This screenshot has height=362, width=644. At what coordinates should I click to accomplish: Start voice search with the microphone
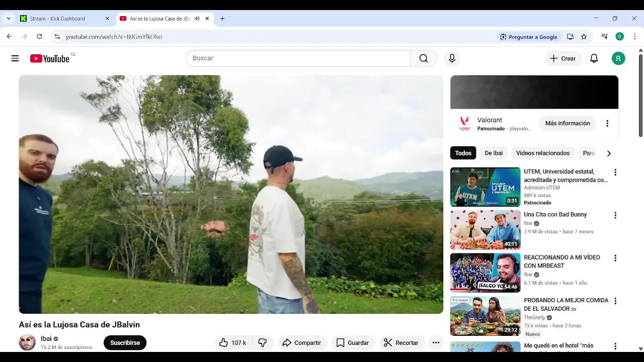[452, 58]
